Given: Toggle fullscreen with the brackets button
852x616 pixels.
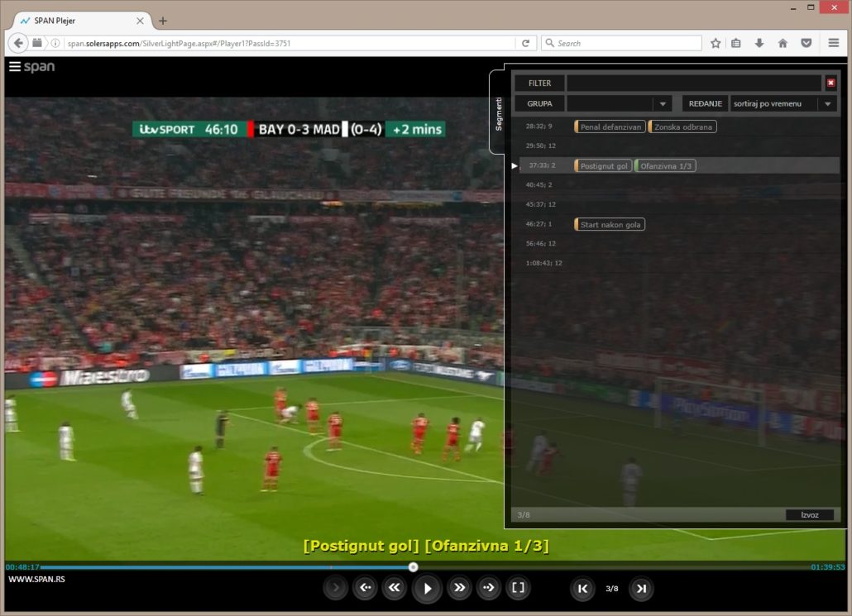Looking at the screenshot, I should click(x=518, y=587).
